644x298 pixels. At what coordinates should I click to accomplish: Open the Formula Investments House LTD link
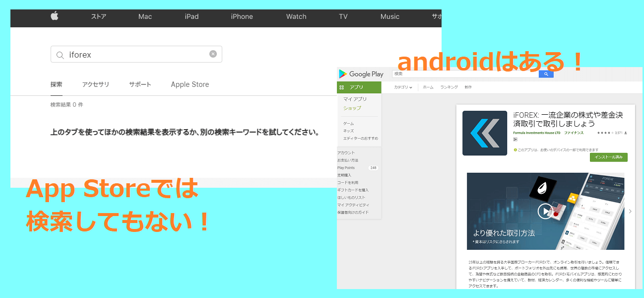(536, 133)
